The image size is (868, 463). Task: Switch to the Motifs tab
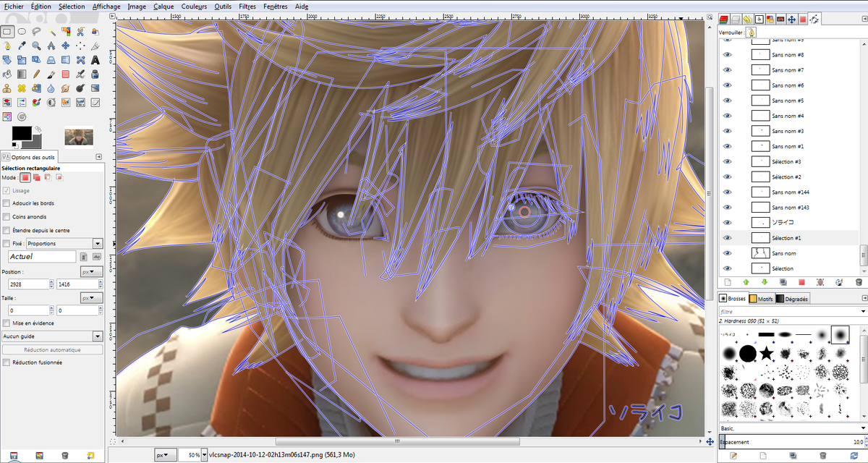(761, 299)
